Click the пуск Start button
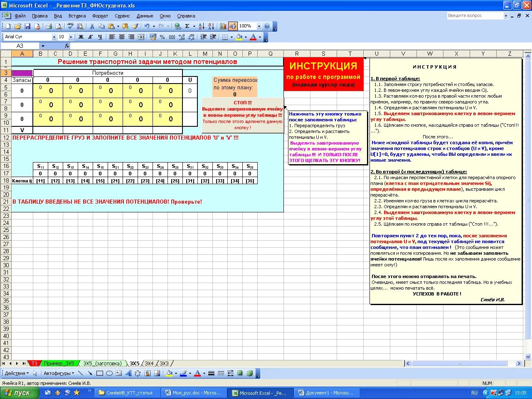Image resolution: width=532 pixels, height=399 pixels. [x=20, y=393]
